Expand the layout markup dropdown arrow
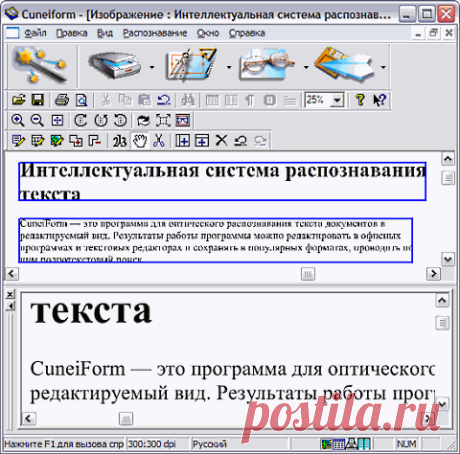Image resolution: width=460 pixels, height=454 pixels. pos(229,67)
